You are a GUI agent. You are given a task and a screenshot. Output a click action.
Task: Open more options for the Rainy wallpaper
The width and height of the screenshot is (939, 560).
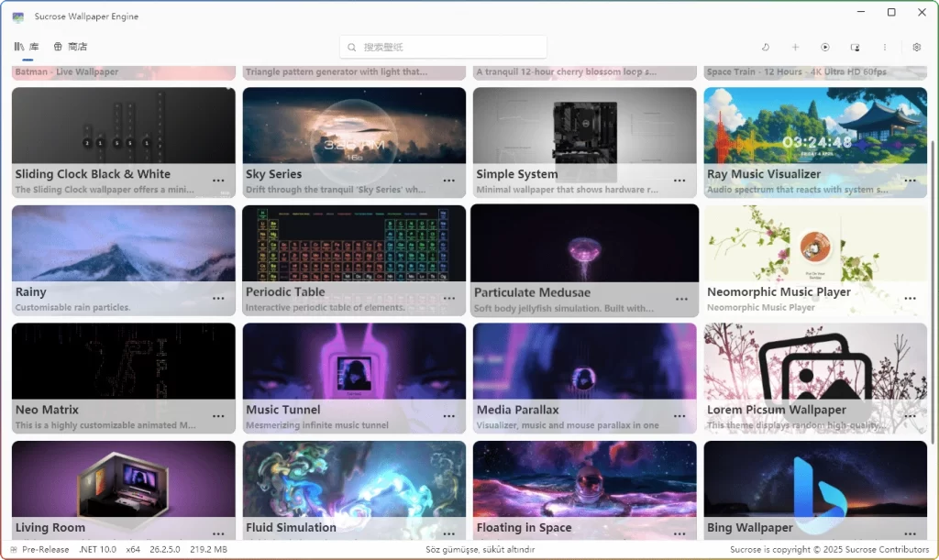[x=218, y=299]
